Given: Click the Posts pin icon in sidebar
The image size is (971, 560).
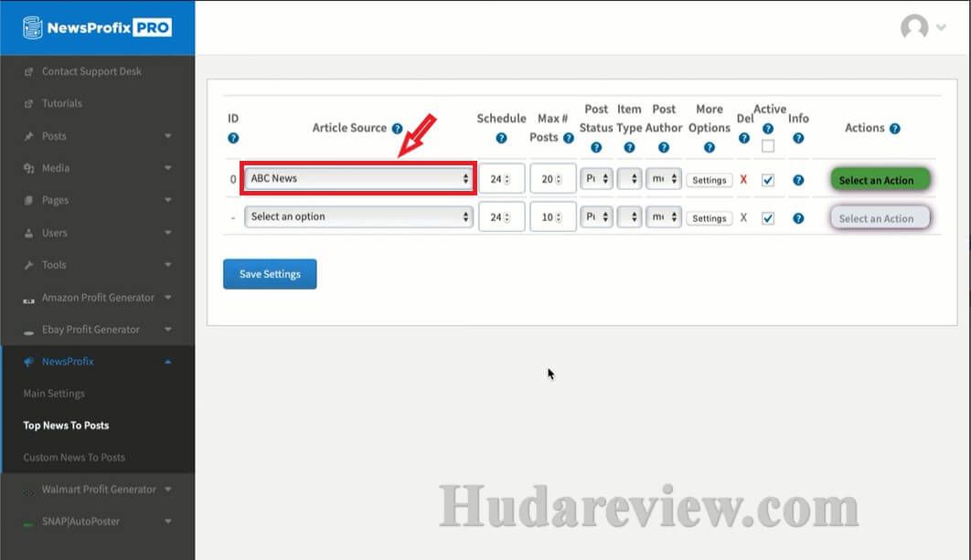Looking at the screenshot, I should [x=28, y=136].
